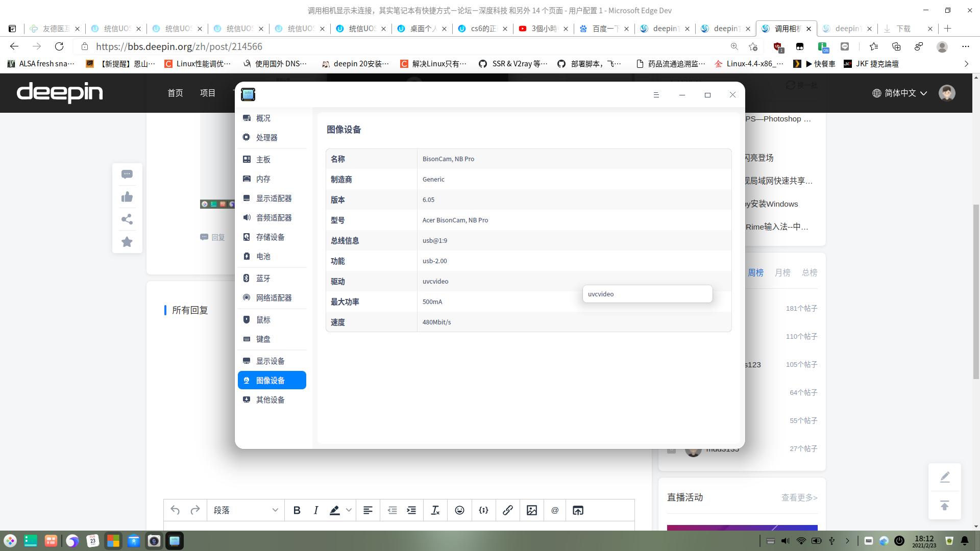
Task: Click the thumbs-up like icon
Action: pos(127,197)
